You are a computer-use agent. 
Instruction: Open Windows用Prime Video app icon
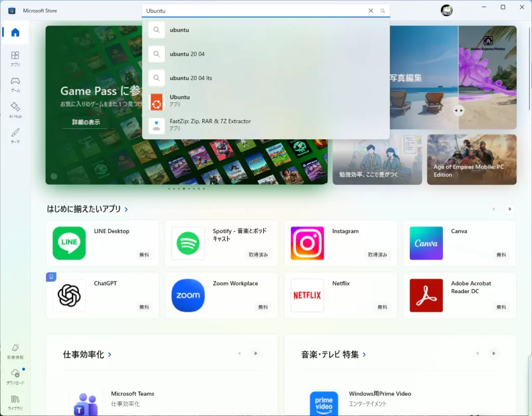point(324,404)
